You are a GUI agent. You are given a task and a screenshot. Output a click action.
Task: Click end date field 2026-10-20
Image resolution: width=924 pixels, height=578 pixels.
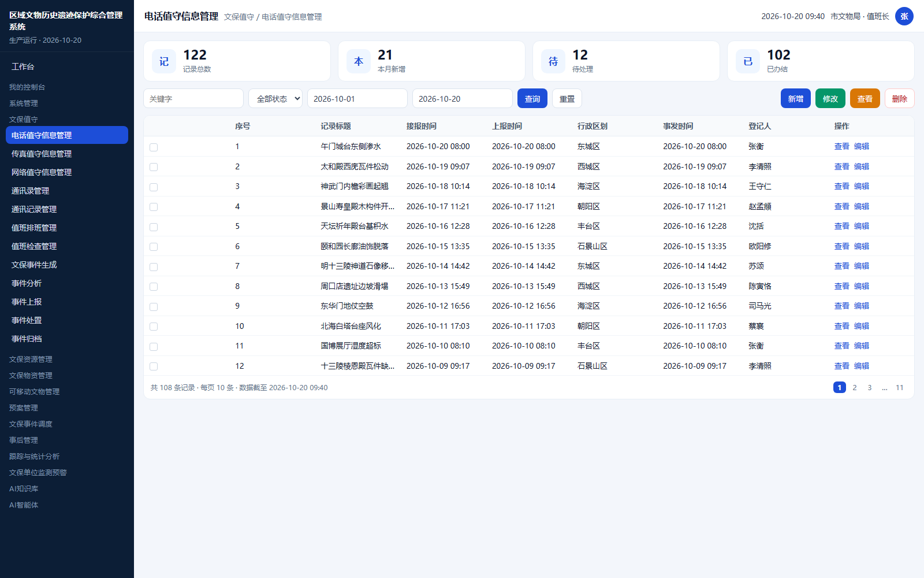tap(463, 98)
